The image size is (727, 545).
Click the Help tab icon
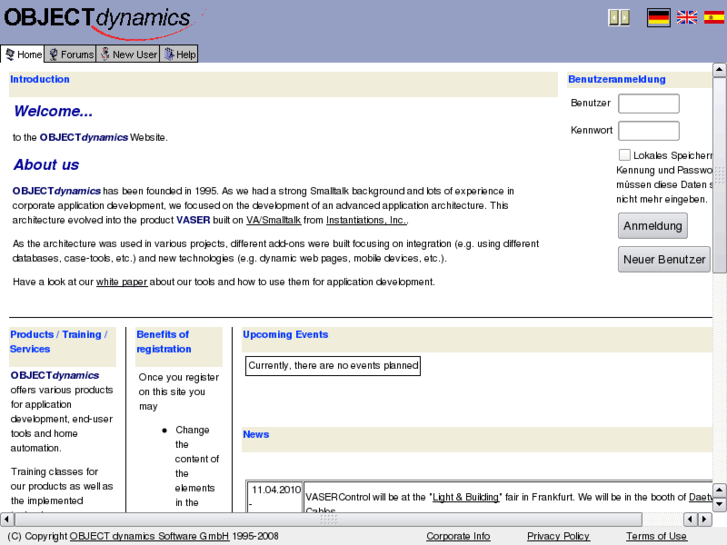(169, 54)
